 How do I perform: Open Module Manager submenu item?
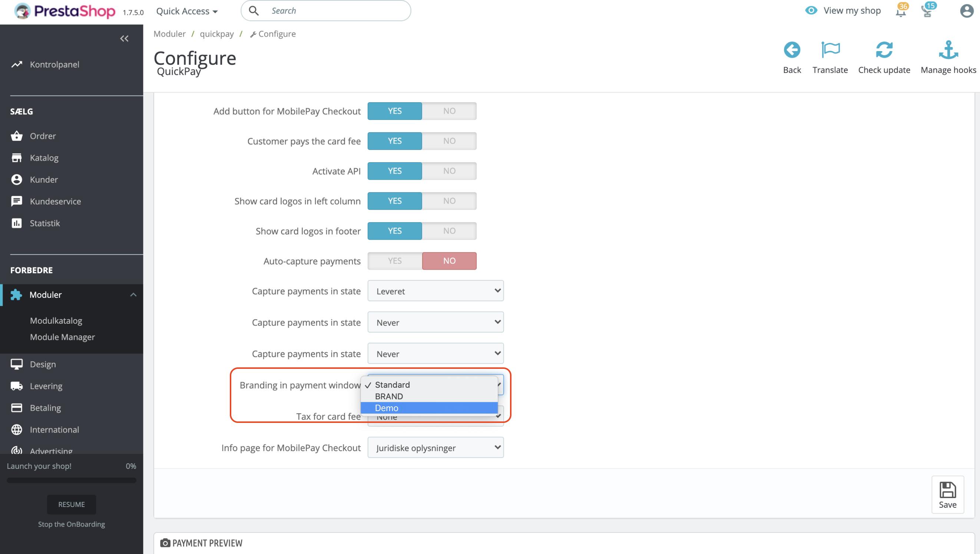(x=62, y=337)
